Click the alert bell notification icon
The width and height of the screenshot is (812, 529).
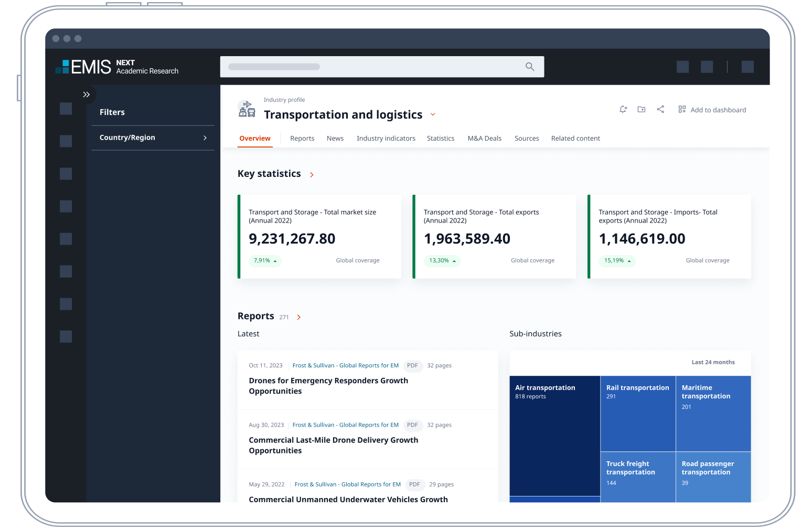(623, 109)
